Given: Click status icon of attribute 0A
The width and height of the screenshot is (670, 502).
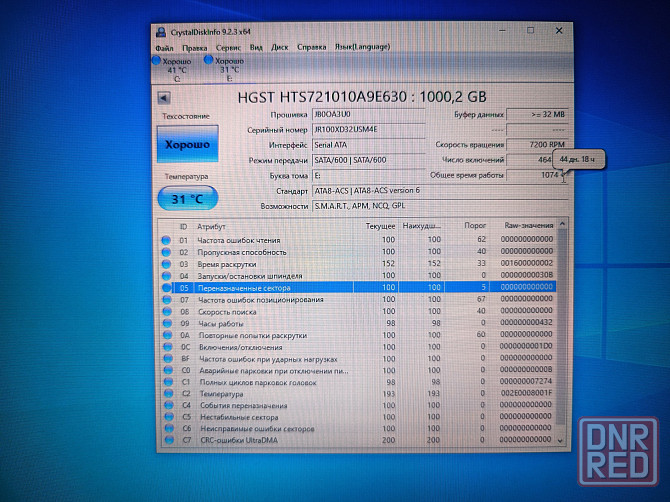Looking at the screenshot, I should 167,335.
